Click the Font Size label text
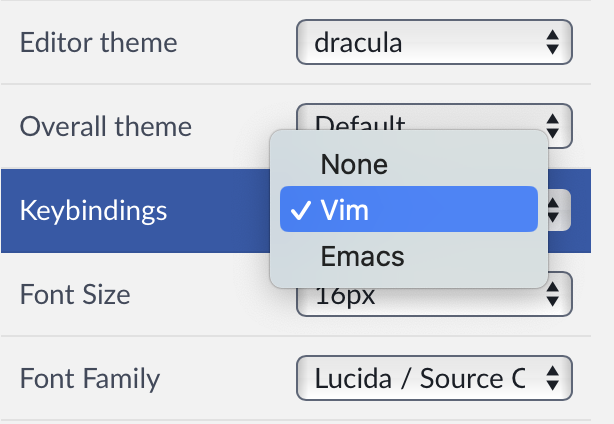614x424 pixels. (x=75, y=295)
